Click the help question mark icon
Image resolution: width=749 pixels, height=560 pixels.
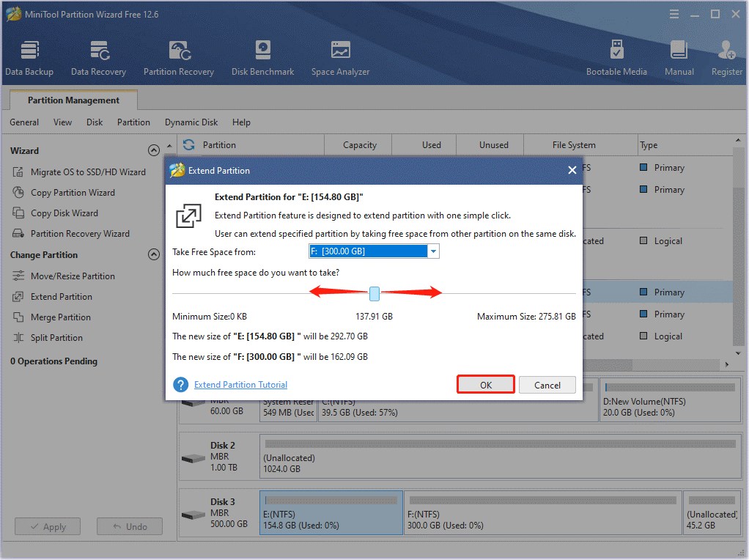[180, 385]
